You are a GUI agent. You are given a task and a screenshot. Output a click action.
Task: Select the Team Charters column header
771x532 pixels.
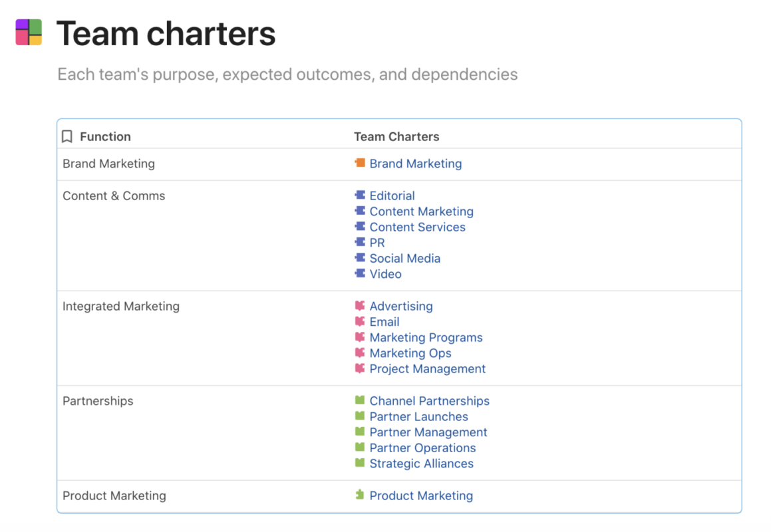coord(396,137)
